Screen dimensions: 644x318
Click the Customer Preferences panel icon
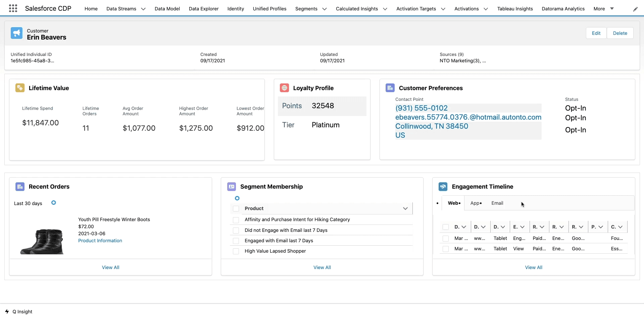[x=390, y=88]
